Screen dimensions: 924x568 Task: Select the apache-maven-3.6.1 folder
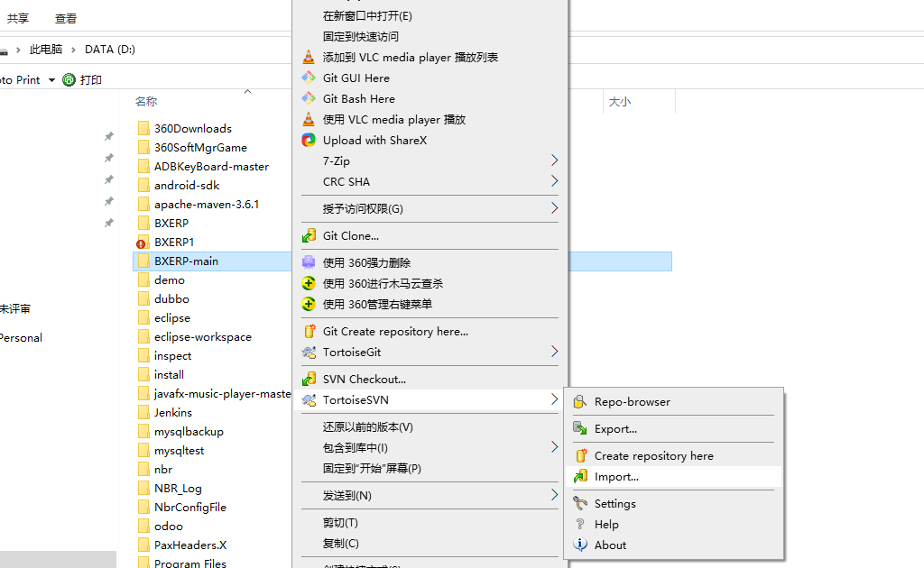point(207,205)
